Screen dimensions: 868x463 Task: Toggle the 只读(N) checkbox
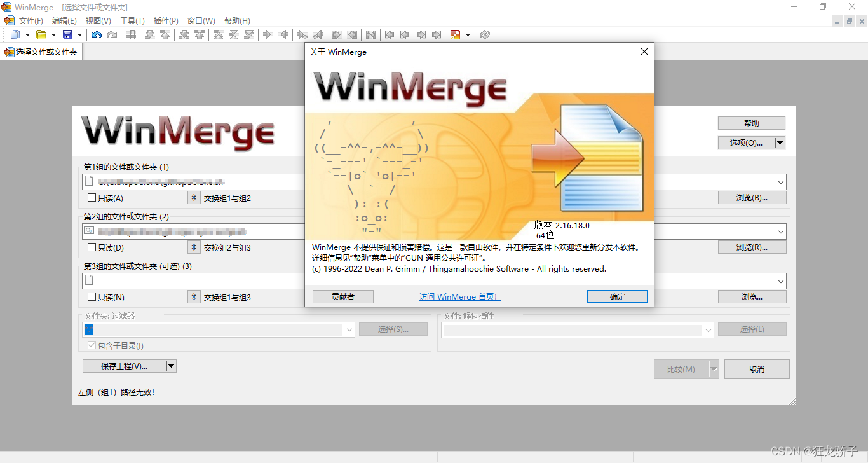pyautogui.click(x=92, y=297)
